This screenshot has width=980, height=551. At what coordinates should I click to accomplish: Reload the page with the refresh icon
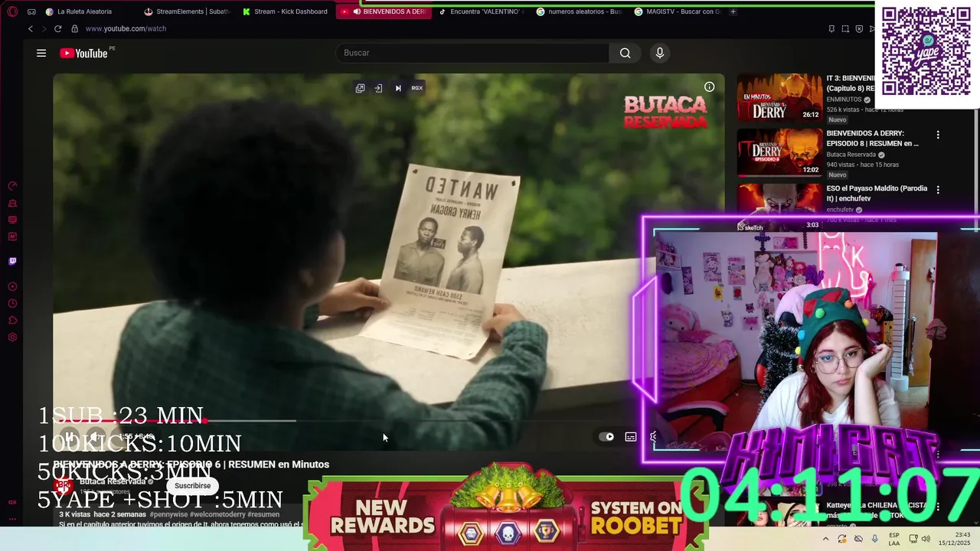(x=57, y=28)
